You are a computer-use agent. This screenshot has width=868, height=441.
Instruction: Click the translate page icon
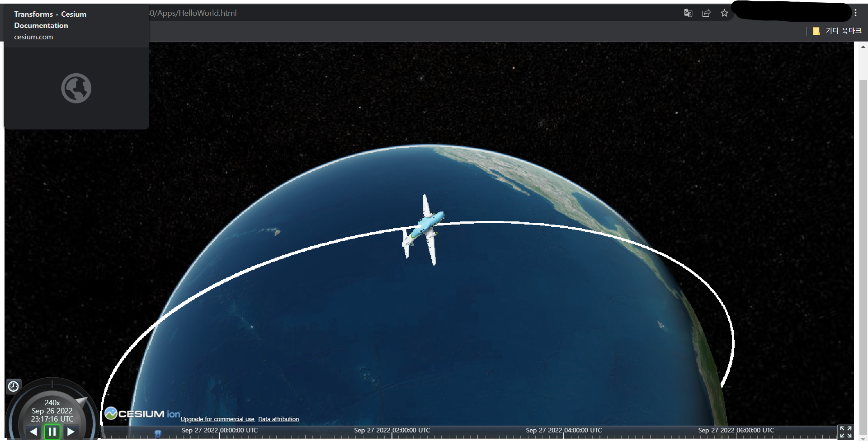pos(688,13)
